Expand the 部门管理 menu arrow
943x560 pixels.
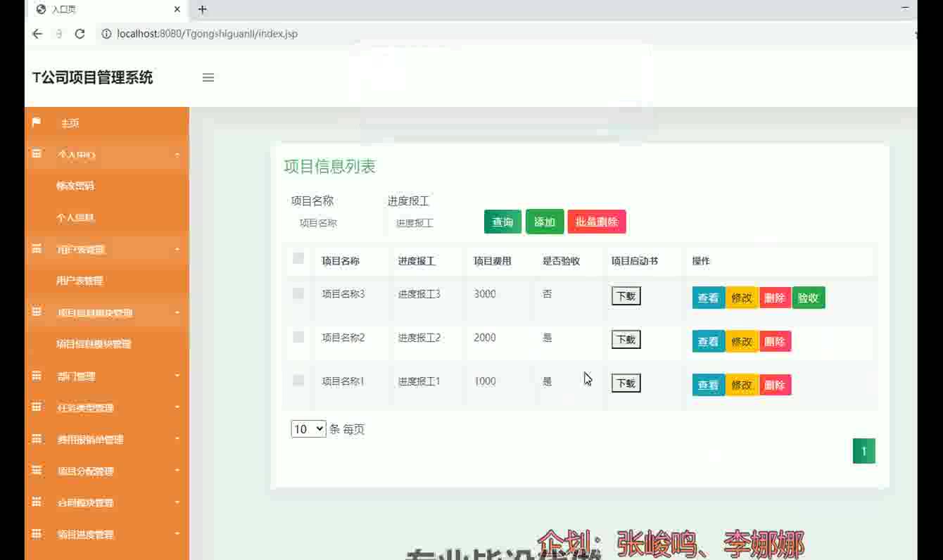point(177,376)
